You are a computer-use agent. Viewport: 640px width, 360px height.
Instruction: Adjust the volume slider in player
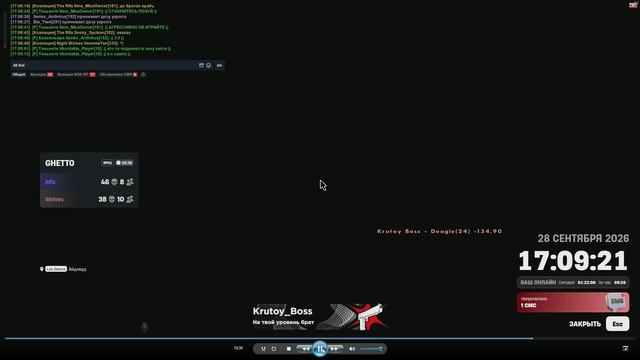371,349
